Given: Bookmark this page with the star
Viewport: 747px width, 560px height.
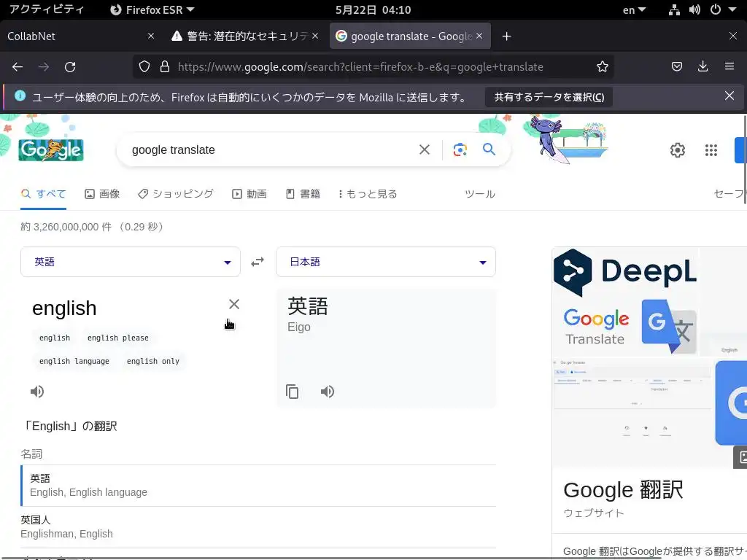Looking at the screenshot, I should point(602,66).
